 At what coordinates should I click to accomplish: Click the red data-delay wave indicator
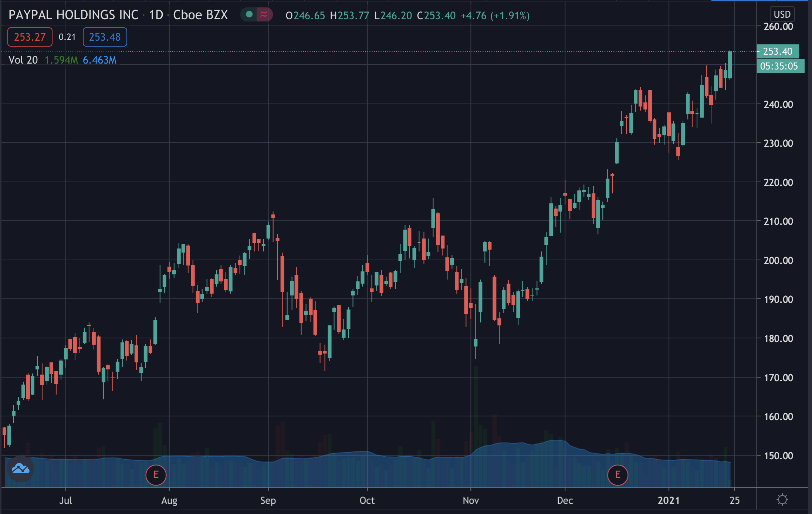click(x=264, y=14)
